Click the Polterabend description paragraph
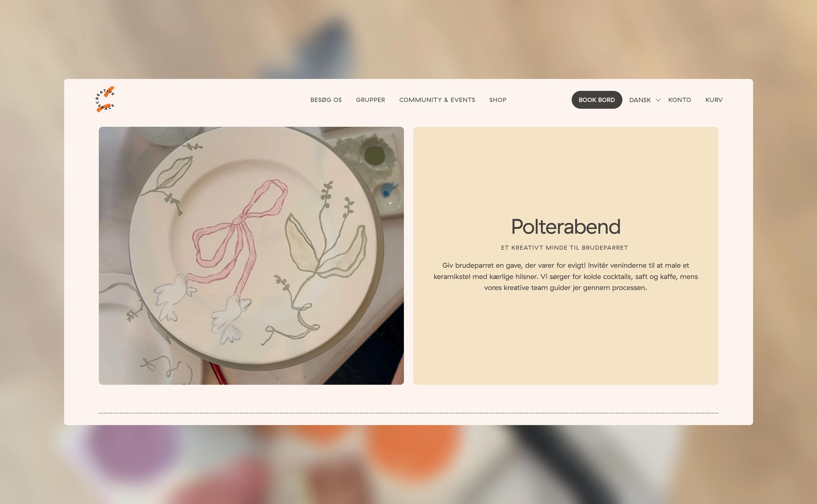Image resolution: width=817 pixels, height=504 pixels. [566, 276]
